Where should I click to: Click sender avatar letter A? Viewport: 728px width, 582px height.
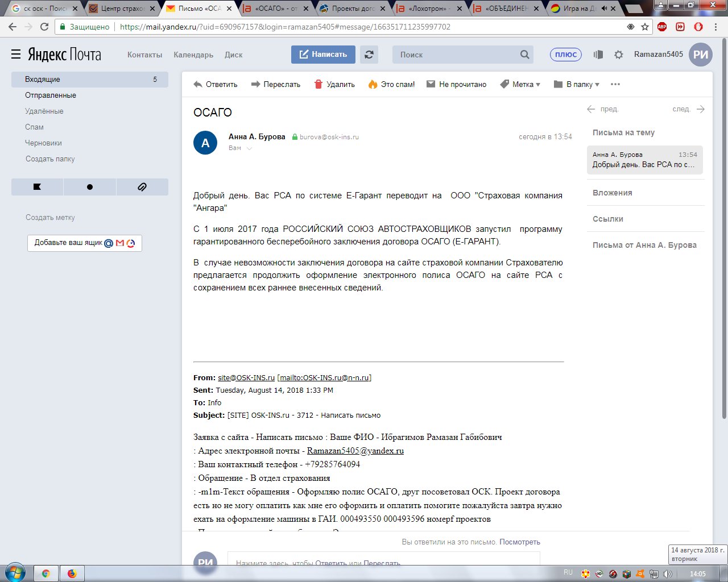[x=205, y=143]
